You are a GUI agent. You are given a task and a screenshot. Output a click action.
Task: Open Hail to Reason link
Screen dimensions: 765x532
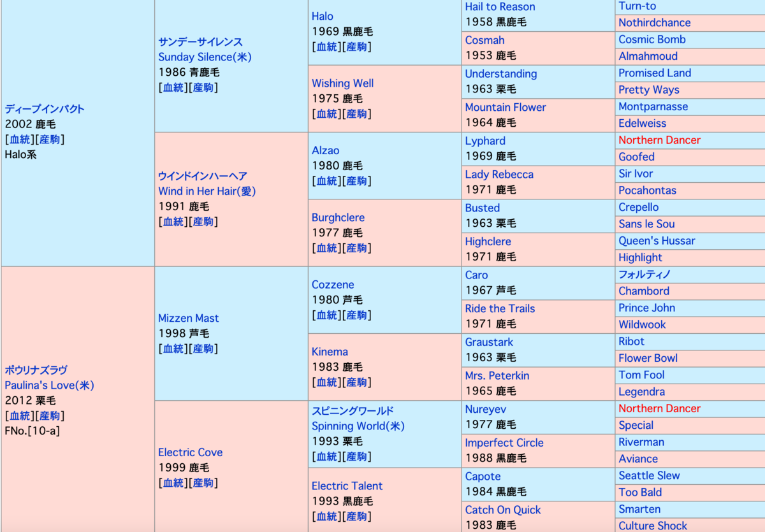(500, 6)
